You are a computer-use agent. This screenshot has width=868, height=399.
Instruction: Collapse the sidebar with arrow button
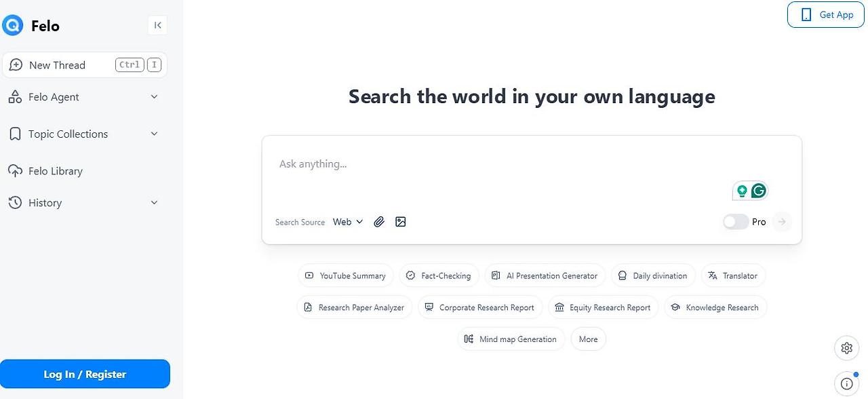click(x=157, y=25)
